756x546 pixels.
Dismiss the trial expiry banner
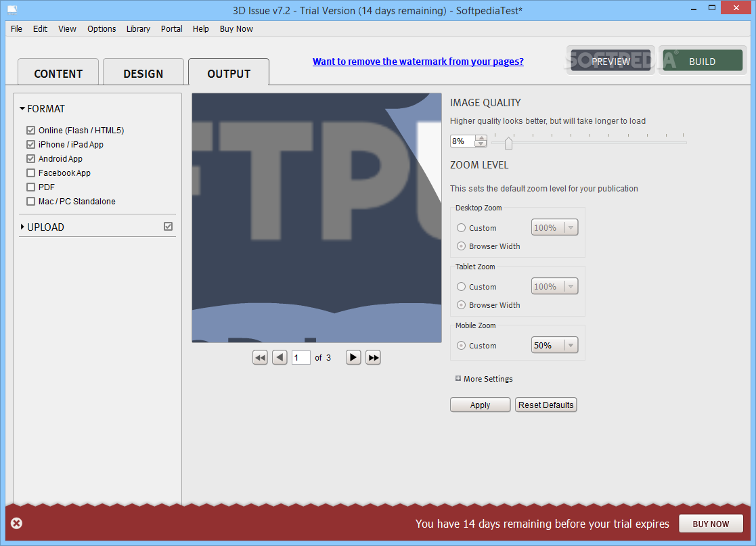pos(16,524)
